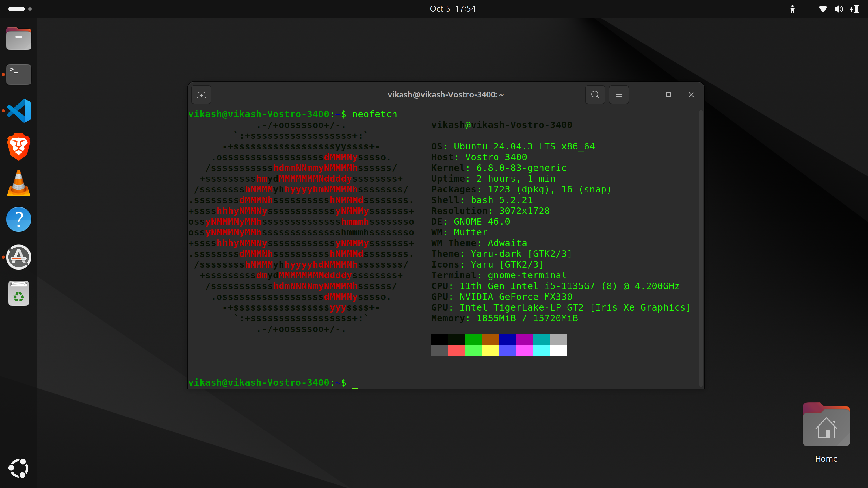This screenshot has height=488, width=868.
Task: Click the search icon in the terminal header
Action: coord(595,95)
